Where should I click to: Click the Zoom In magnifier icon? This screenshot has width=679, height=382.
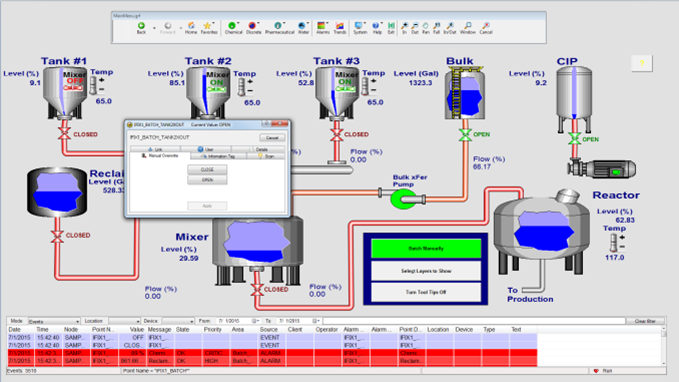pos(404,28)
